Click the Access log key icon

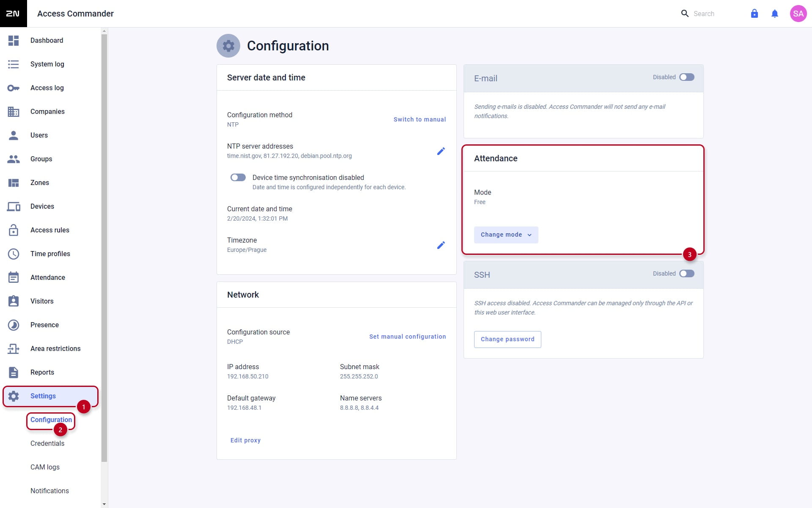coord(14,88)
